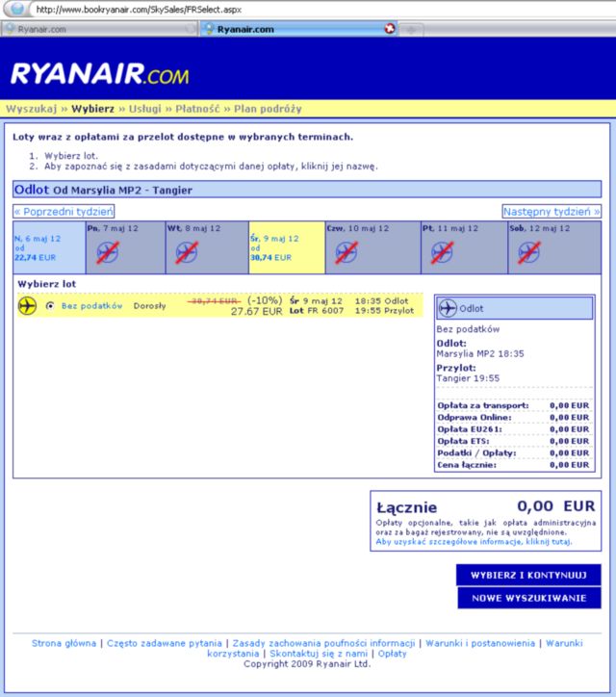Click the no-flight icon for Pt. 11 maj
The image size is (616, 697).
tap(442, 252)
